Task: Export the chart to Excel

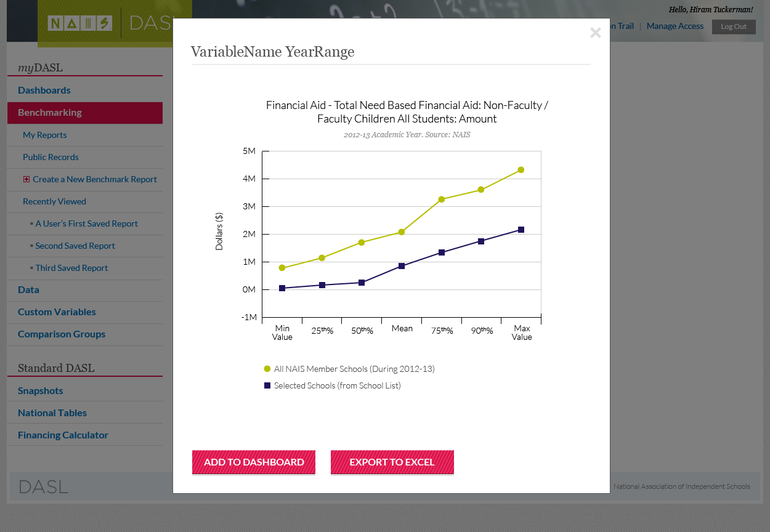Action: [x=392, y=462]
